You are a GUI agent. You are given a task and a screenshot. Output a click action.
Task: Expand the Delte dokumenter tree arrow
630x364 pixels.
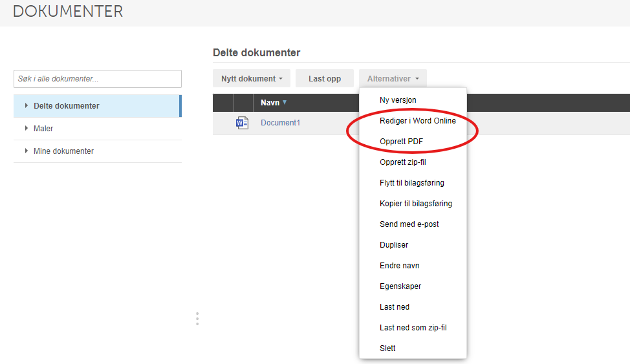click(x=27, y=105)
